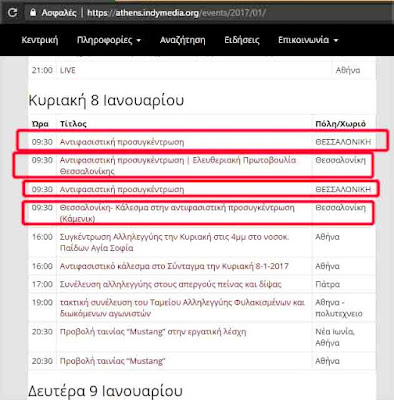This screenshot has height=400, width=394.
Task: Click the Αθήνα - πολυτεχνείο city cell
Action: pos(339,308)
